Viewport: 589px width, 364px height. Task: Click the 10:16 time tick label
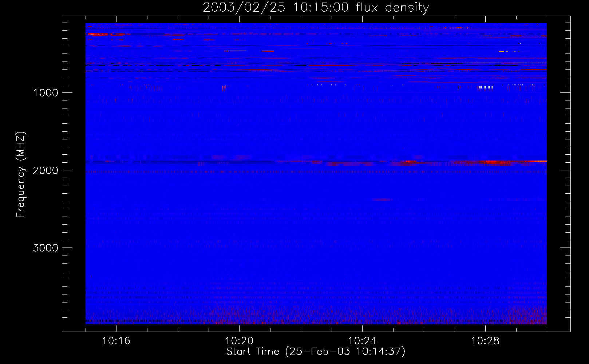tap(116, 341)
